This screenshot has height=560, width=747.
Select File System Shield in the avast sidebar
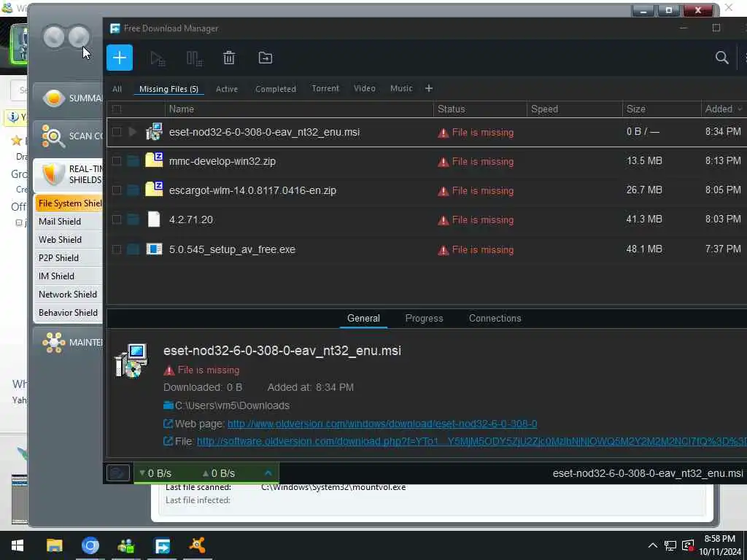tap(69, 203)
